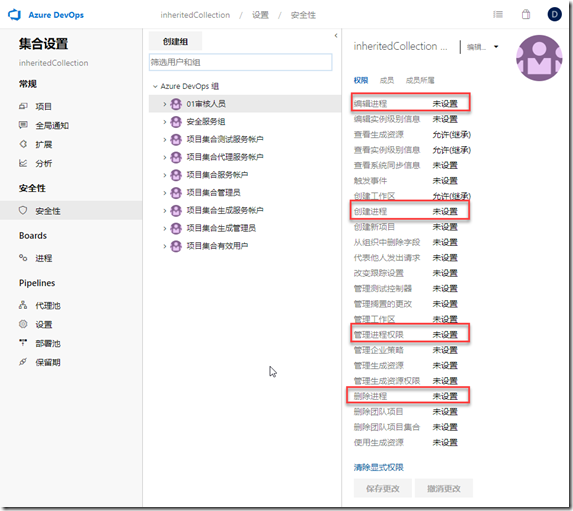Click the 安全性 shield icon
This screenshot has width=573, height=511.
pos(23,210)
